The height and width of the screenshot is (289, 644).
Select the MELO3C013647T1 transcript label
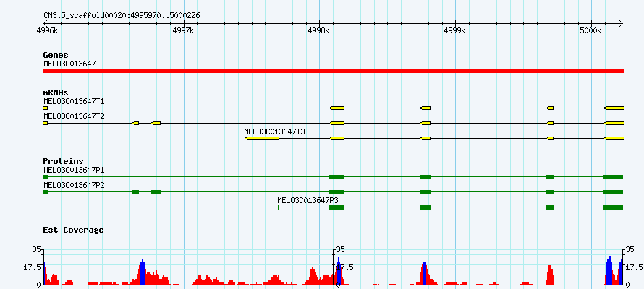coord(74,101)
